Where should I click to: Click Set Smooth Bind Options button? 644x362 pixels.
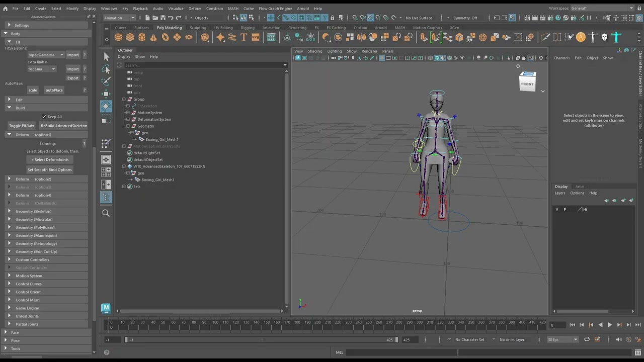click(50, 169)
